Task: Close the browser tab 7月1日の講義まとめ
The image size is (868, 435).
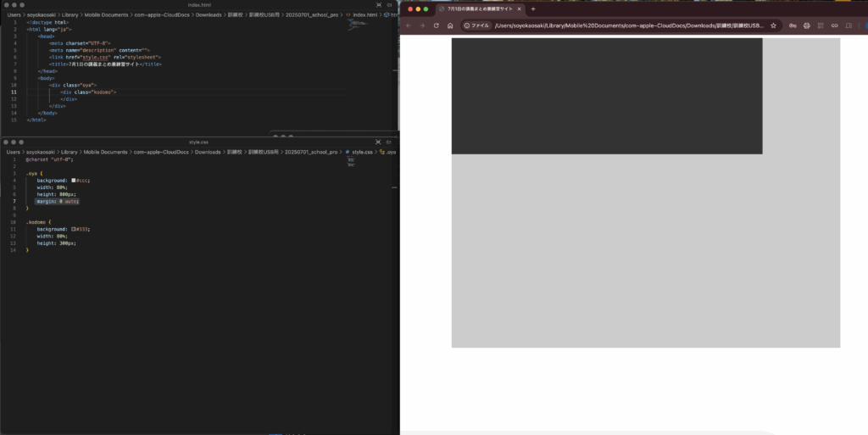Action: (x=520, y=8)
